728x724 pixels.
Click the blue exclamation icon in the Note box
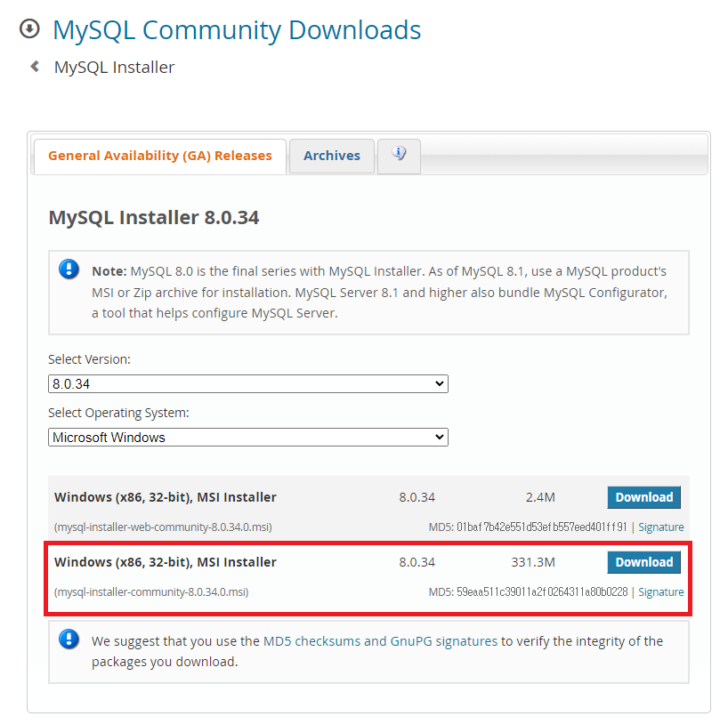[x=69, y=269]
